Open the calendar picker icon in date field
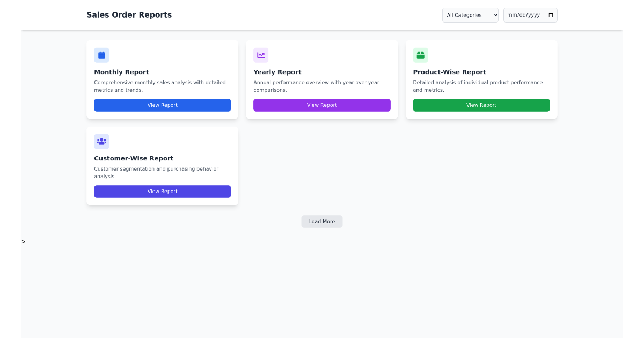 click(551, 14)
